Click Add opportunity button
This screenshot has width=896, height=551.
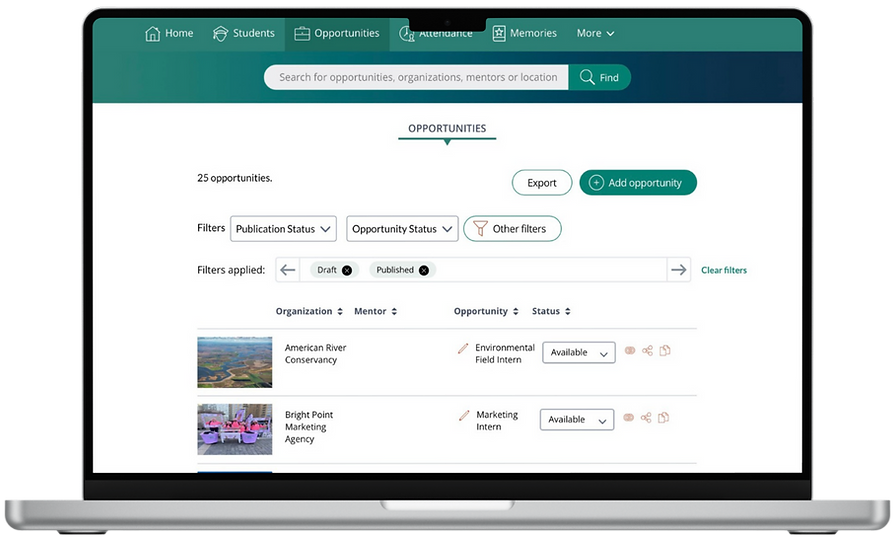[x=638, y=183]
